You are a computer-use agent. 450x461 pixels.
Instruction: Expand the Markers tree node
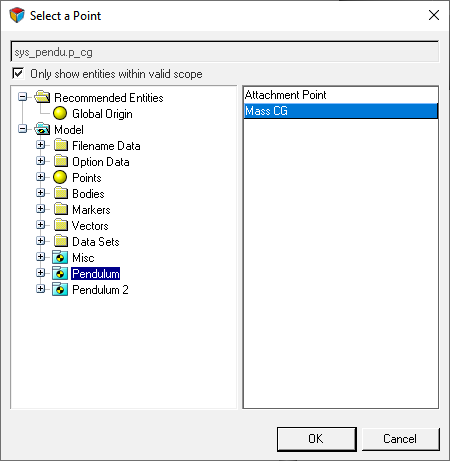pyautogui.click(x=40, y=209)
